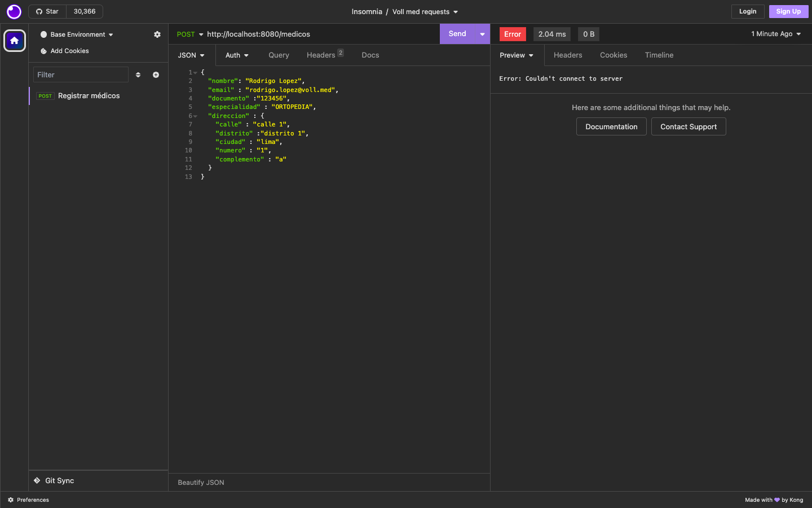Click Beautify JSON
Image resolution: width=812 pixels, height=508 pixels.
[x=201, y=483]
